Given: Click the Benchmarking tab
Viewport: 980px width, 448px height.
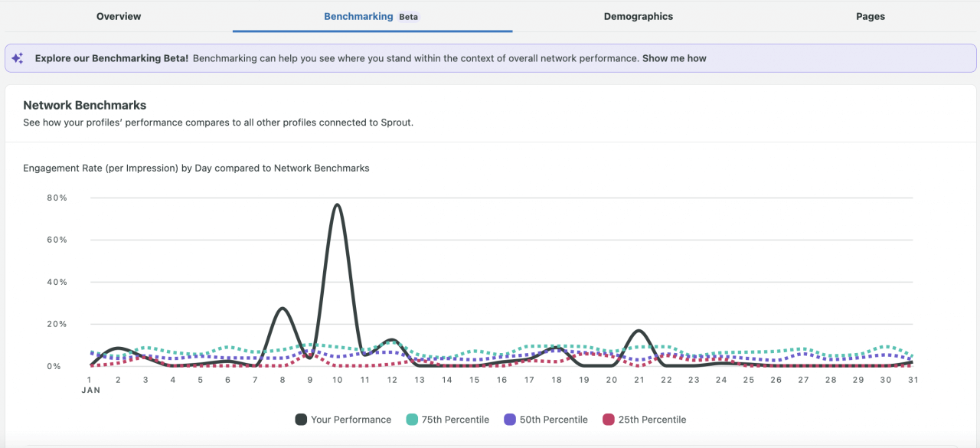Looking at the screenshot, I should click(x=358, y=16).
